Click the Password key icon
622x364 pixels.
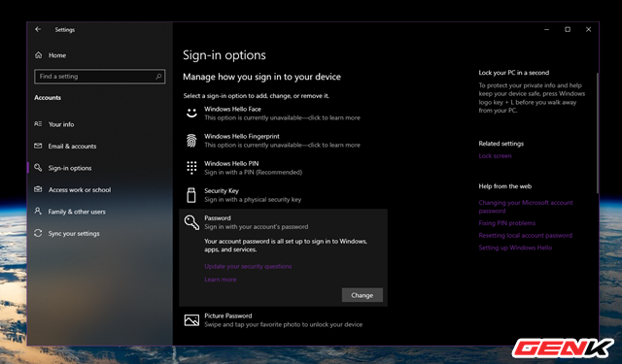tap(191, 222)
